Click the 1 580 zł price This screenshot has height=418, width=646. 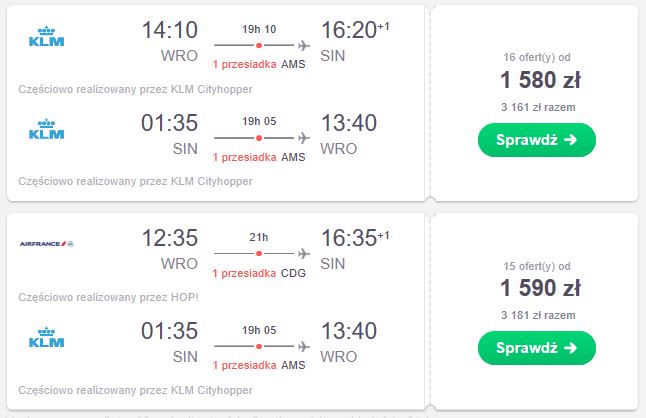(540, 80)
